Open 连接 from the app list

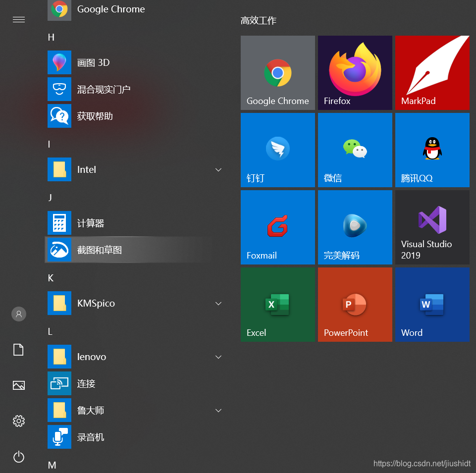(x=135, y=383)
